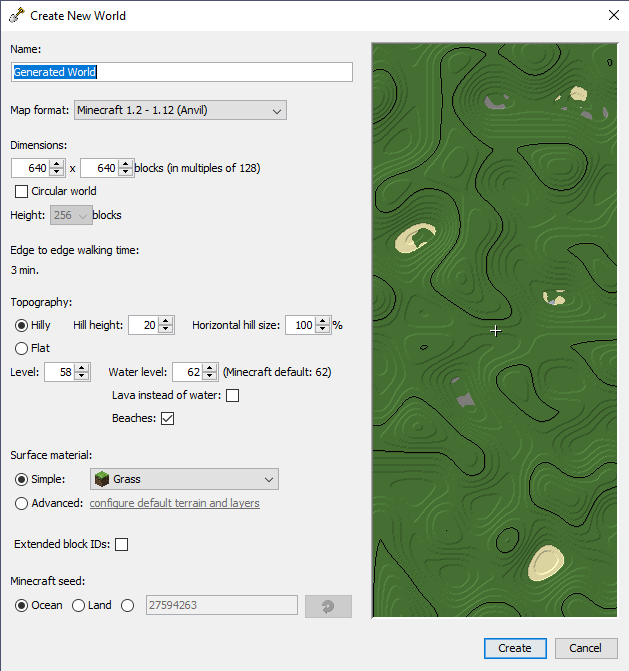Screen dimensions: 629x671
Task: Click the world preview map thumbnail
Action: pos(495,330)
